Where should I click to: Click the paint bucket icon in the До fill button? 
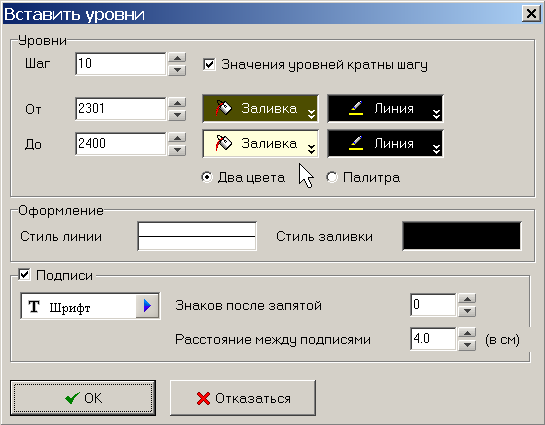[223, 143]
